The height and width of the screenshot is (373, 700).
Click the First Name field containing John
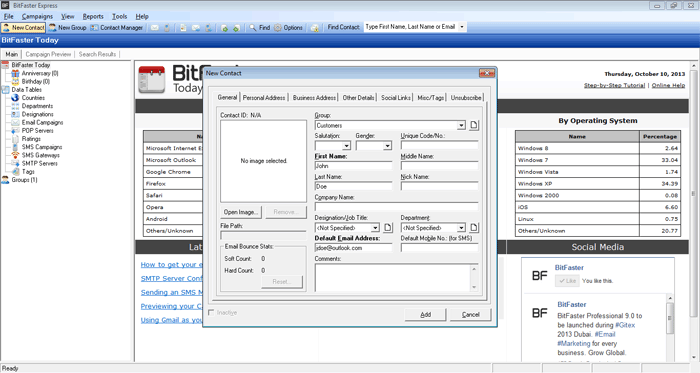(353, 166)
